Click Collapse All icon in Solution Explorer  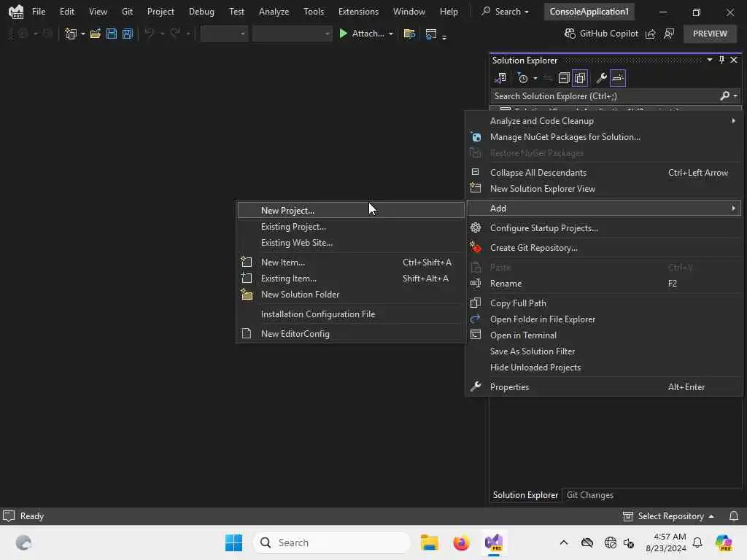coord(564,78)
